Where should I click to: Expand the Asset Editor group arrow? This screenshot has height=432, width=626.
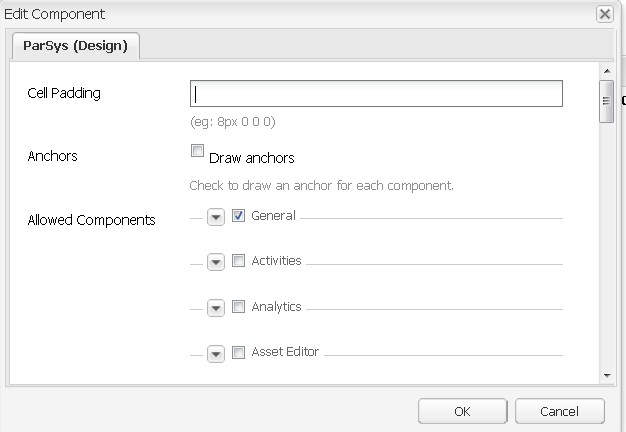[215, 353]
